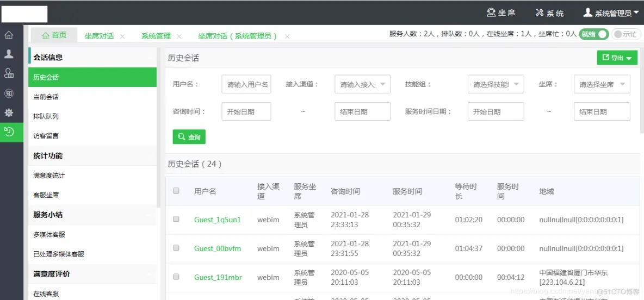
Task: Check the select-all checkbox in table header
Action: pyautogui.click(x=176, y=190)
